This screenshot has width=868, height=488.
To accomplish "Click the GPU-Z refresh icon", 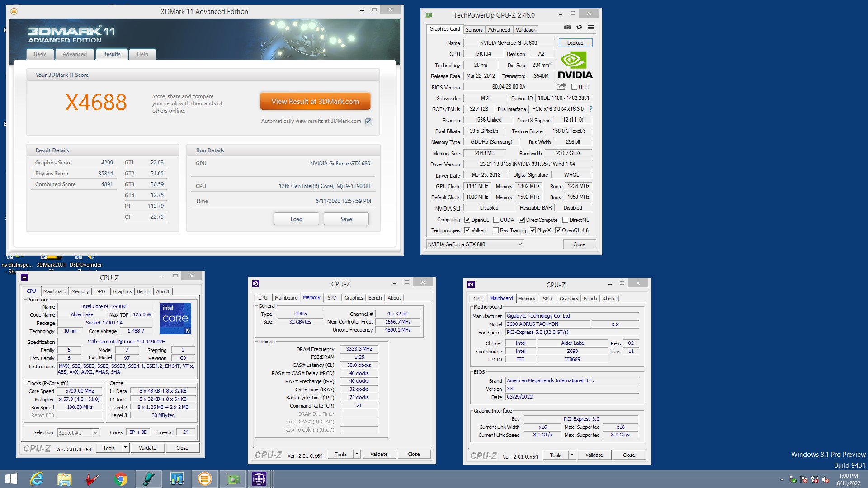I will [579, 28].
